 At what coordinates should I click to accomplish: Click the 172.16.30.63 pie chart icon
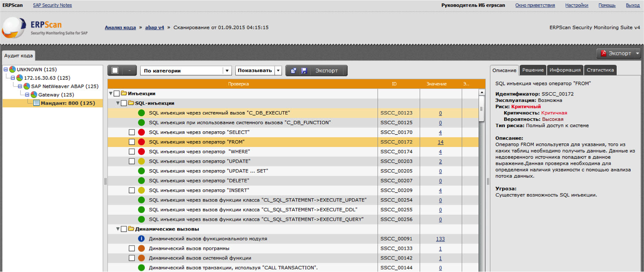pyautogui.click(x=19, y=77)
